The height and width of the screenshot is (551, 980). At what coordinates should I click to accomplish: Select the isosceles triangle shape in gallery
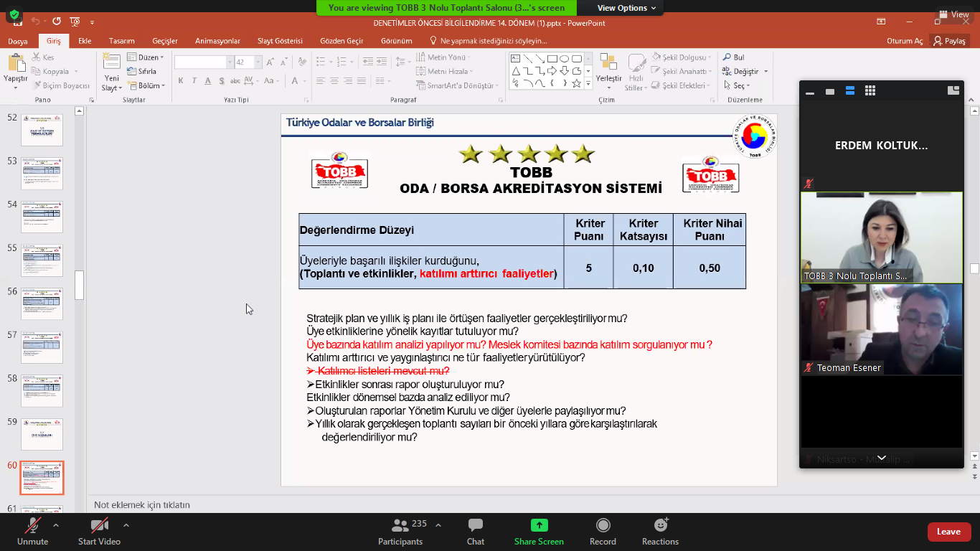(516, 71)
